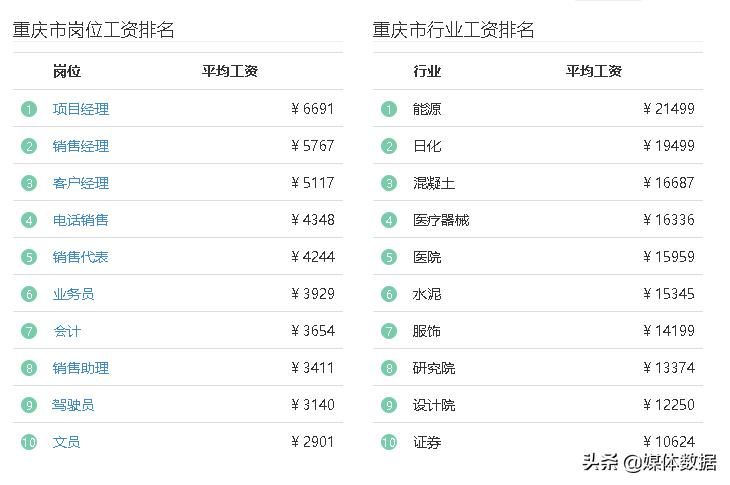Click rank 2 badge beside 销售经理
Viewport: 730px width, 485px height.
(29, 146)
